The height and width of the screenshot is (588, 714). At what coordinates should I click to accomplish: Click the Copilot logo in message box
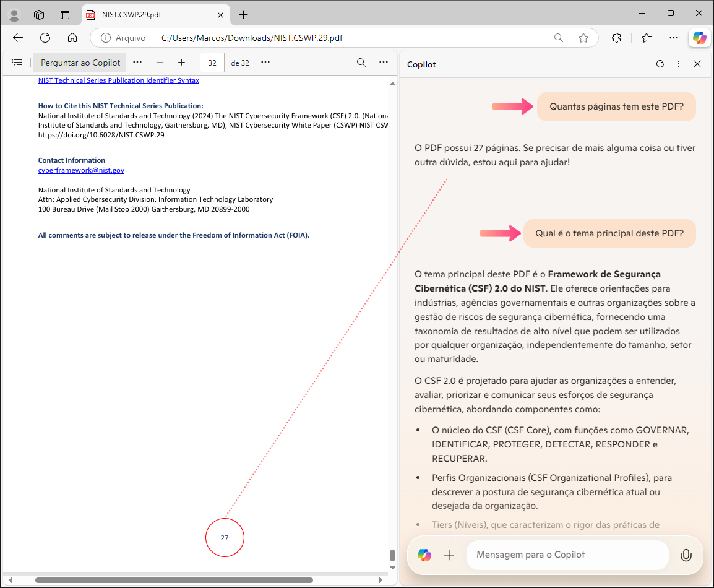(424, 555)
